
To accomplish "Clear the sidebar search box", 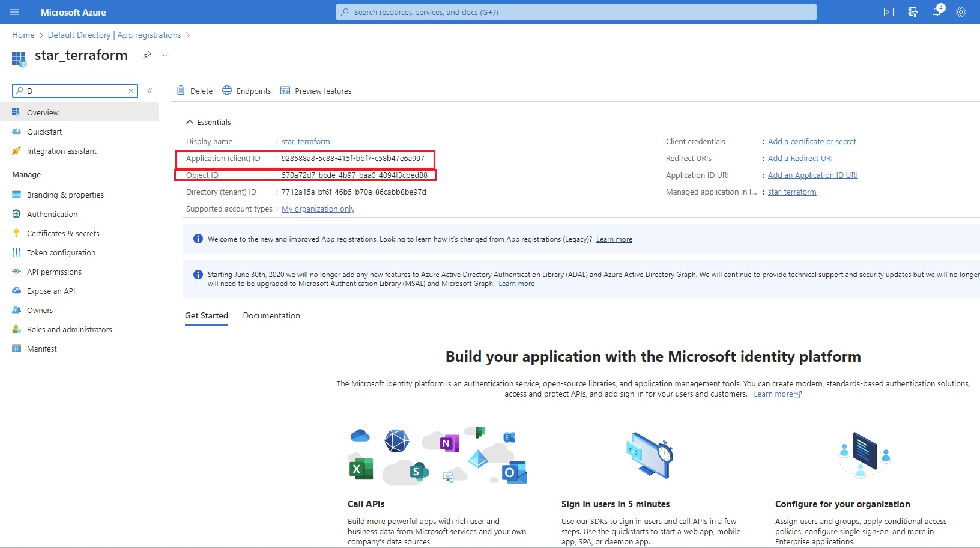I will coord(130,91).
